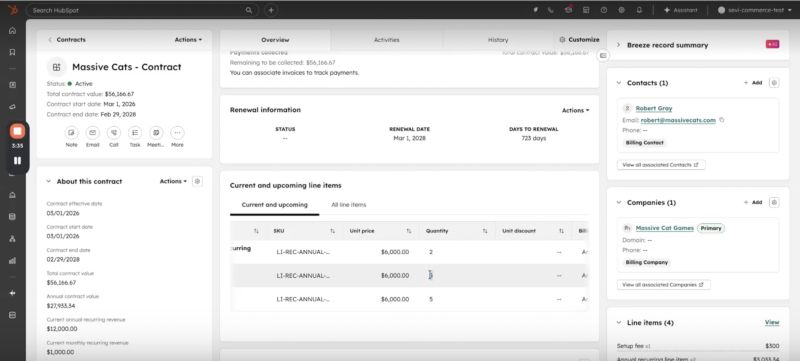Open Robert Gray contact record

pyautogui.click(x=654, y=108)
